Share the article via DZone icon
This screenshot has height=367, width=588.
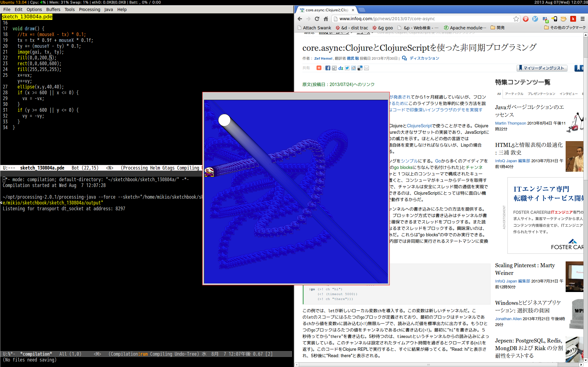click(x=341, y=68)
